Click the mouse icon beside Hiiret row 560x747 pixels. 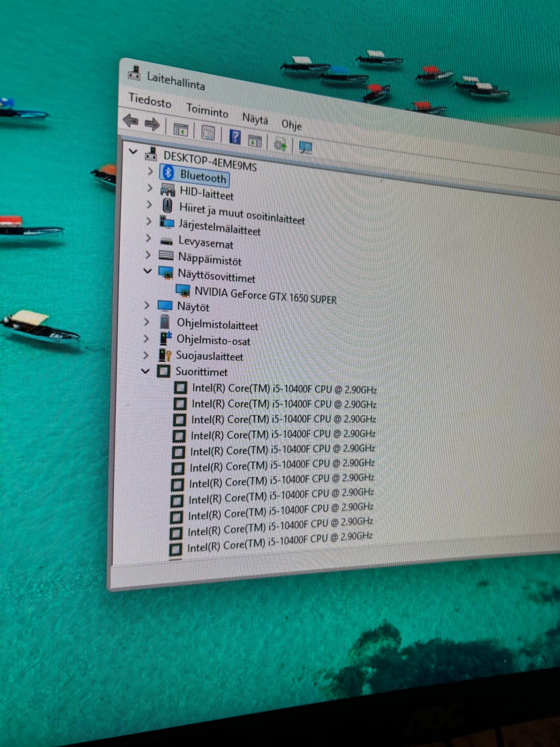[x=167, y=205]
